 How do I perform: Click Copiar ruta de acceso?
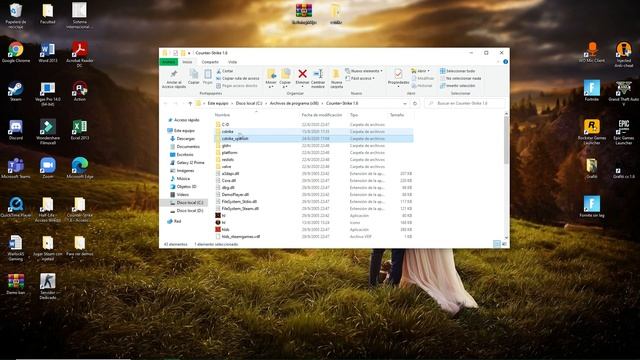pyautogui.click(x=238, y=78)
